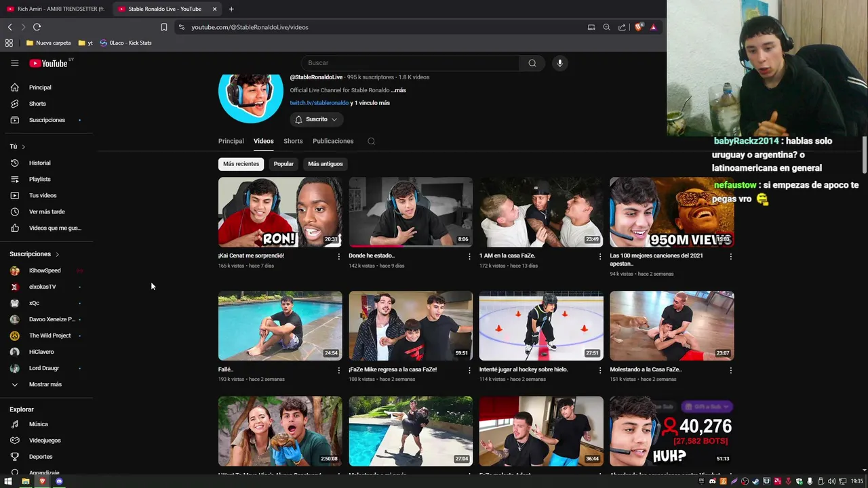This screenshot has height=488, width=868.
Task: Open Ver más tarde in sidebar
Action: (46, 211)
